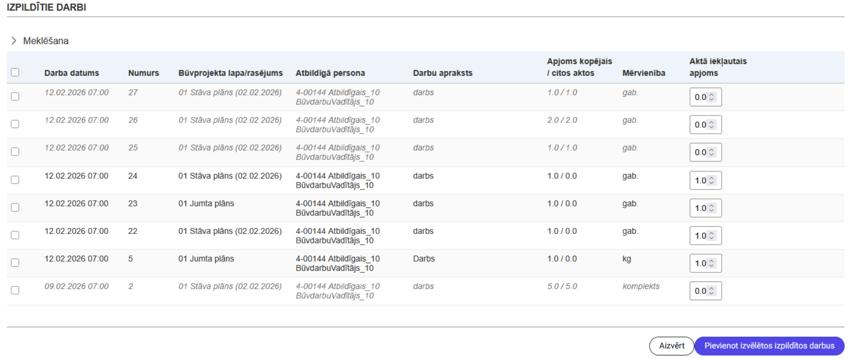Image resolution: width=868 pixels, height=360 pixels.
Task: Focus the 1.0 volume field in row 24
Action: click(x=706, y=180)
